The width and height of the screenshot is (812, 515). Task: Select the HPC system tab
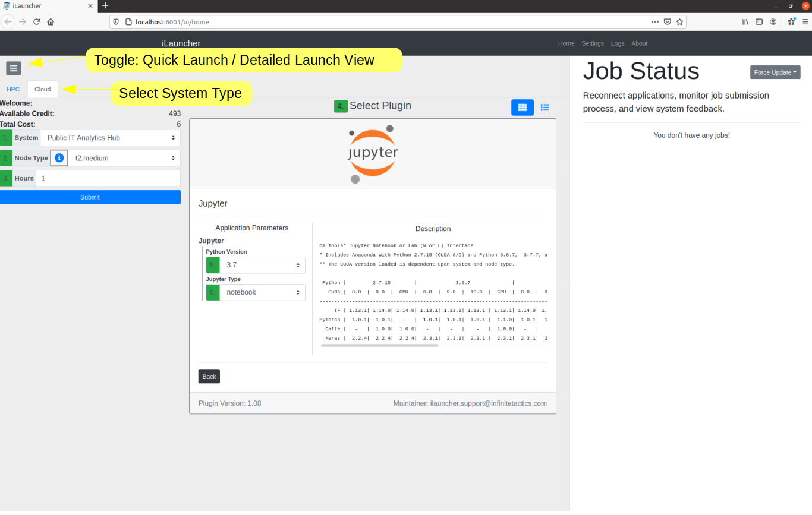click(13, 89)
